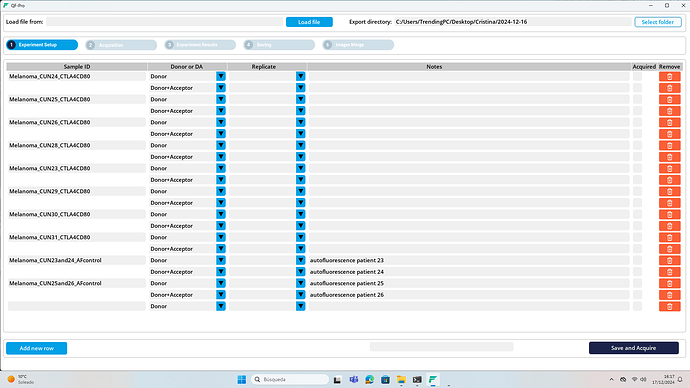The height and width of the screenshot is (388, 690).
Task: Edit Notes field reading autofluorescence patient 24
Action: tap(469, 272)
